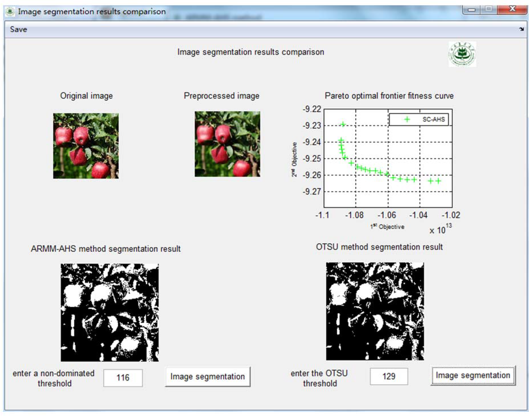Click the OTSU segmentation result image
The height and width of the screenshot is (416, 532).
[375, 311]
